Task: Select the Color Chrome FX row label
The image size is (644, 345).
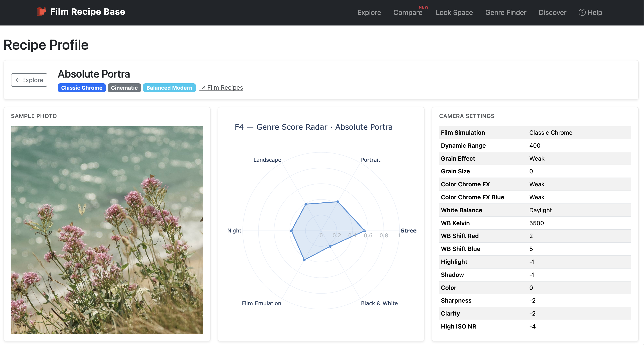Action: pyautogui.click(x=465, y=184)
